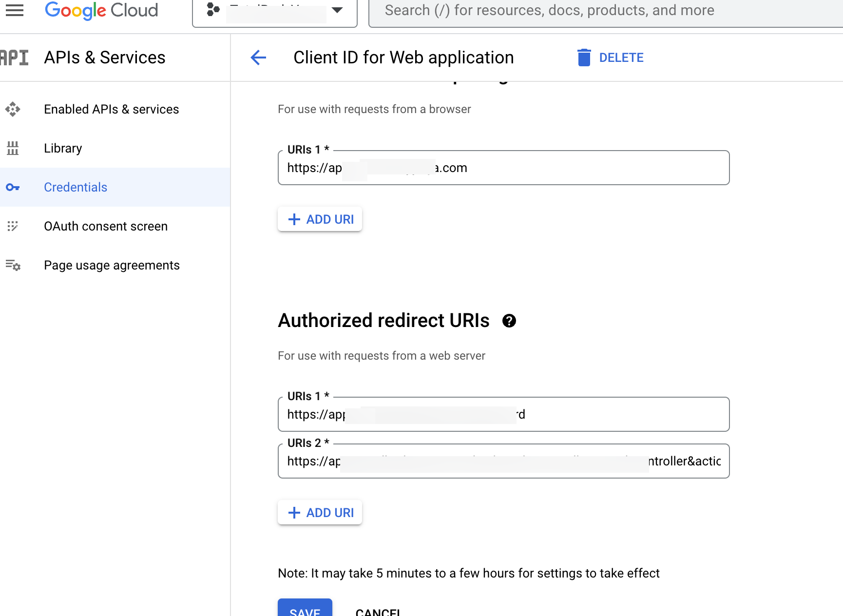Click the Google Cloud logo
843x616 pixels.
pyautogui.click(x=101, y=10)
